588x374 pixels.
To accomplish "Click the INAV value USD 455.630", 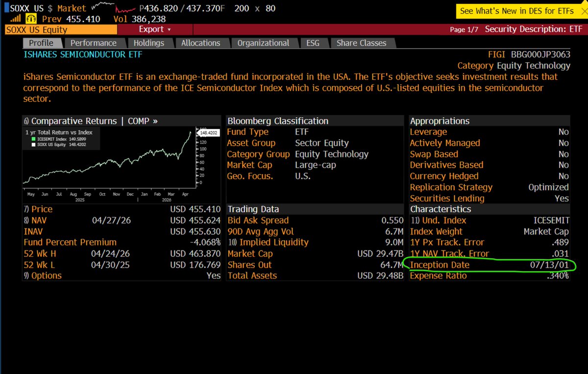I will (x=196, y=231).
